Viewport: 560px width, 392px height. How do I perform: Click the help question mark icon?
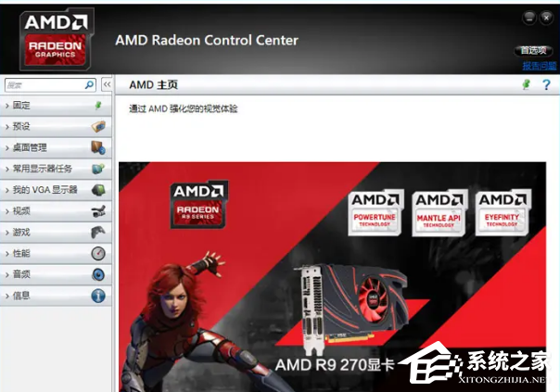coord(546,84)
